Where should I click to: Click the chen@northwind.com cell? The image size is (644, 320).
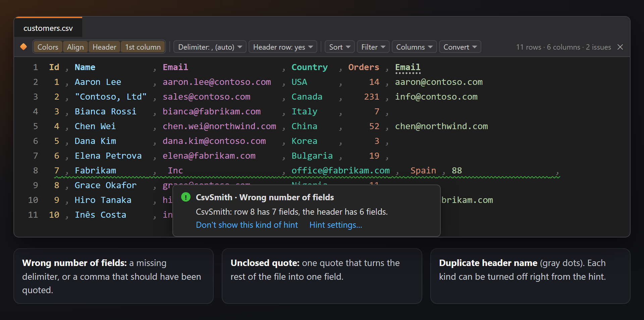pos(441,126)
